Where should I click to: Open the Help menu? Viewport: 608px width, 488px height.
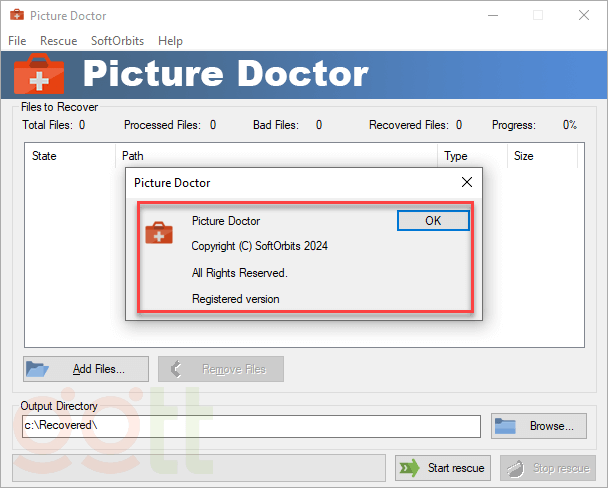170,41
